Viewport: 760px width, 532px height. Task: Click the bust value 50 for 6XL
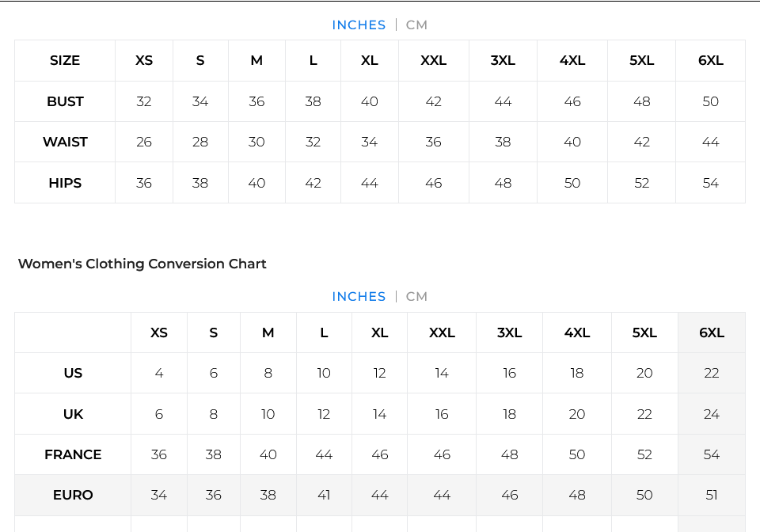[x=710, y=101]
